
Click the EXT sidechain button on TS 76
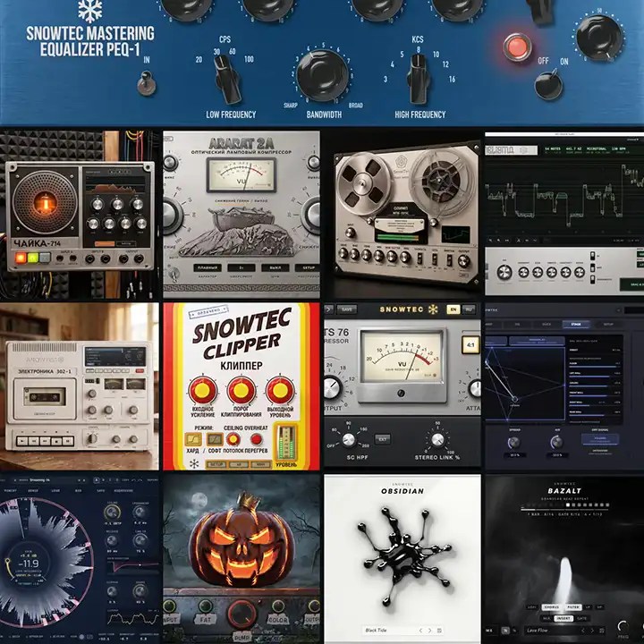coord(383,439)
